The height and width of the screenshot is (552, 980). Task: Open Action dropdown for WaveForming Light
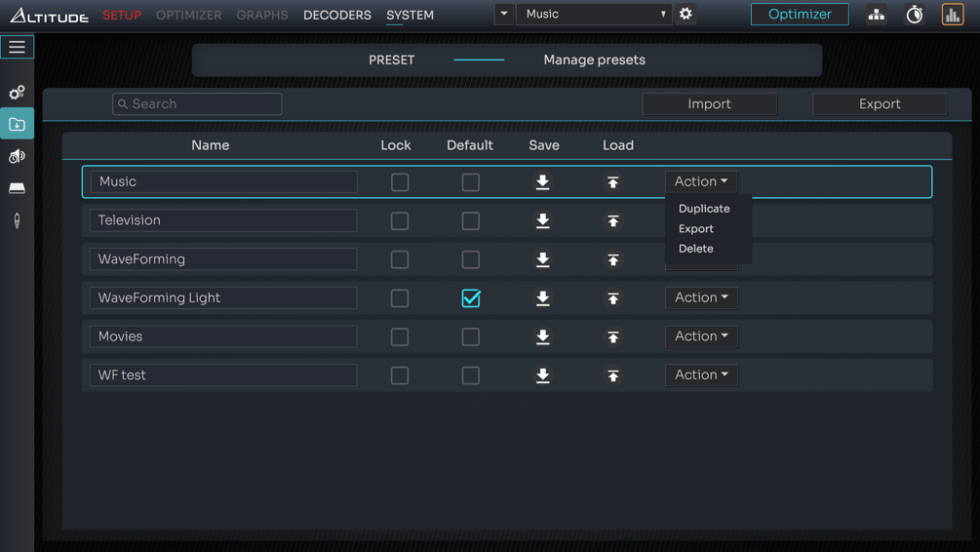click(x=701, y=297)
